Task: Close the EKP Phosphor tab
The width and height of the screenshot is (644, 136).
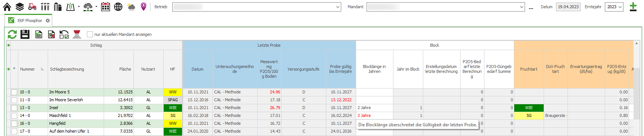Action: [48, 21]
